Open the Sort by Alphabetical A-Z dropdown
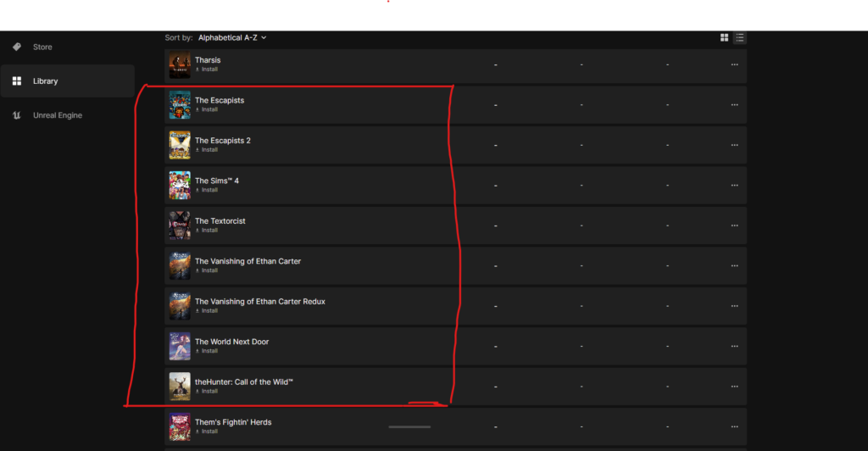This screenshot has height=451, width=868. coord(232,37)
